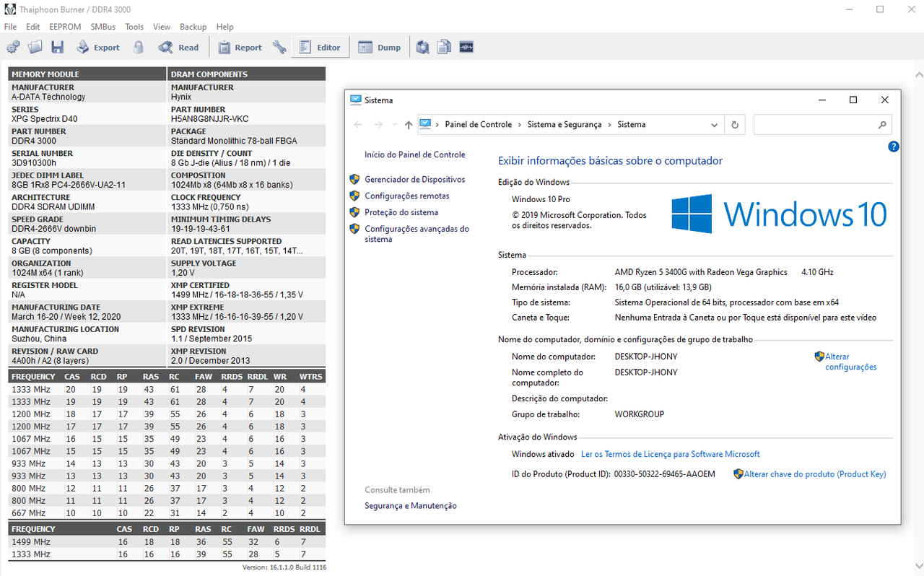Open the SMBus menu

point(103,27)
